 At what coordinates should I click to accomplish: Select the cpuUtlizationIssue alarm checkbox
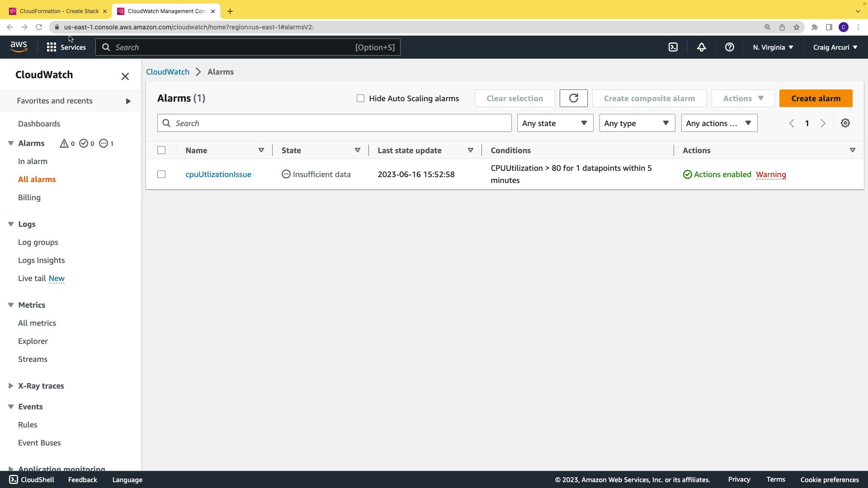[x=161, y=174]
